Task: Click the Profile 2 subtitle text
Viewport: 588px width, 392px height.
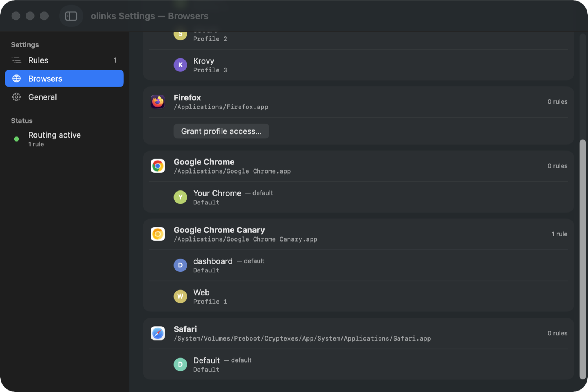Action: [x=210, y=39]
